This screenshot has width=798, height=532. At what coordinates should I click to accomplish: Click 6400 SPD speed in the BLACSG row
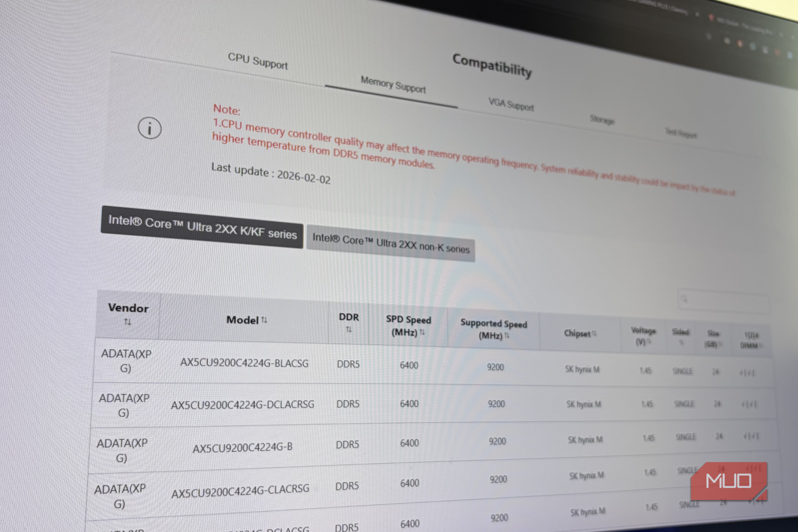[409, 365]
